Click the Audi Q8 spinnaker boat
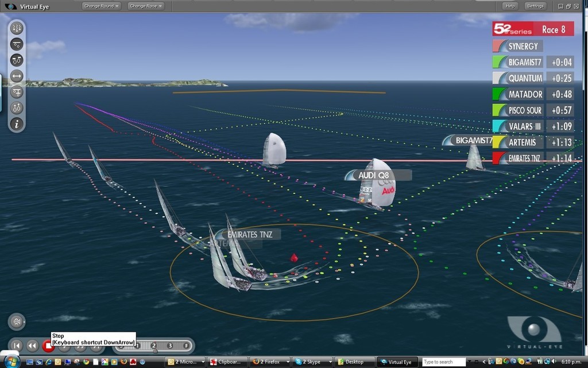Viewport: 588px width, 368px height. (x=377, y=184)
